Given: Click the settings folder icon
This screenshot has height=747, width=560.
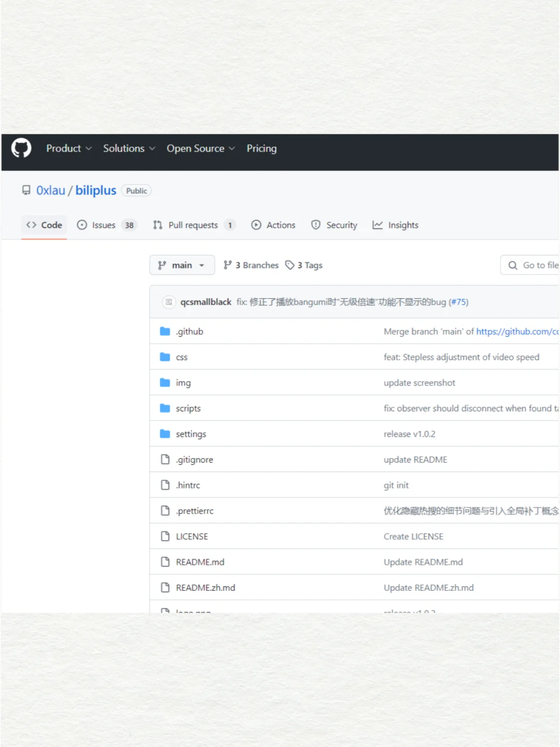Looking at the screenshot, I should point(165,434).
